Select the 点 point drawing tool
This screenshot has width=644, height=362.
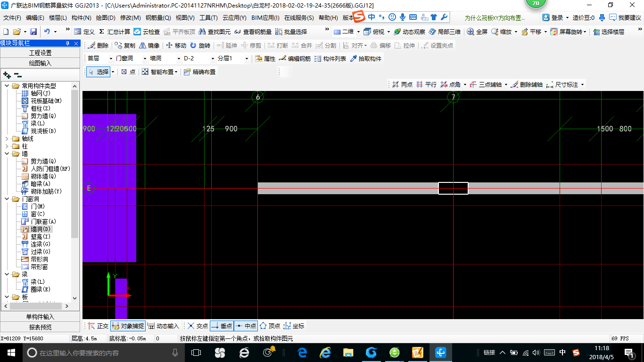pos(128,72)
